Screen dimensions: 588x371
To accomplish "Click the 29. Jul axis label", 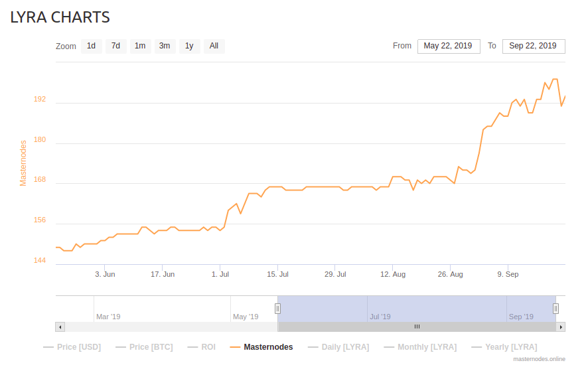I will pyautogui.click(x=335, y=274).
